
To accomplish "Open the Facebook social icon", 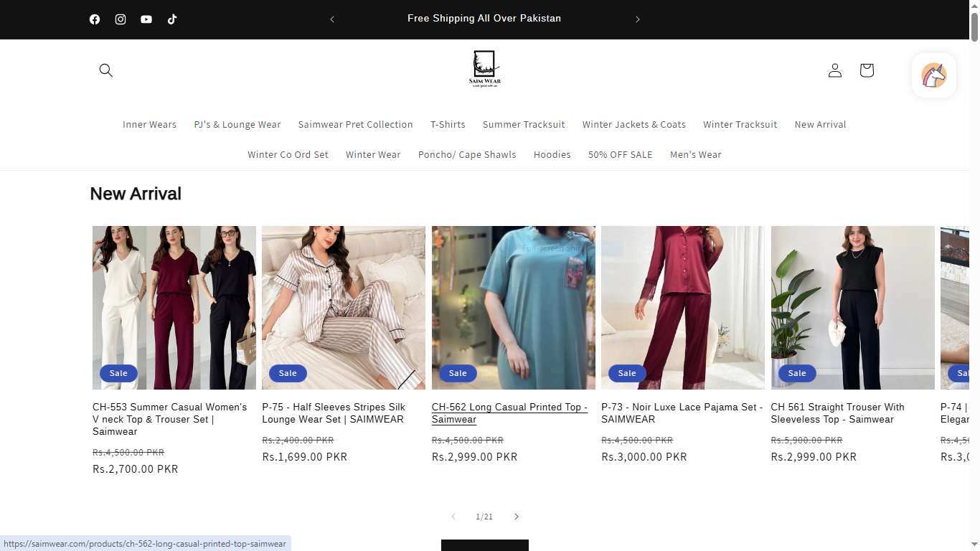I will (x=95, y=19).
